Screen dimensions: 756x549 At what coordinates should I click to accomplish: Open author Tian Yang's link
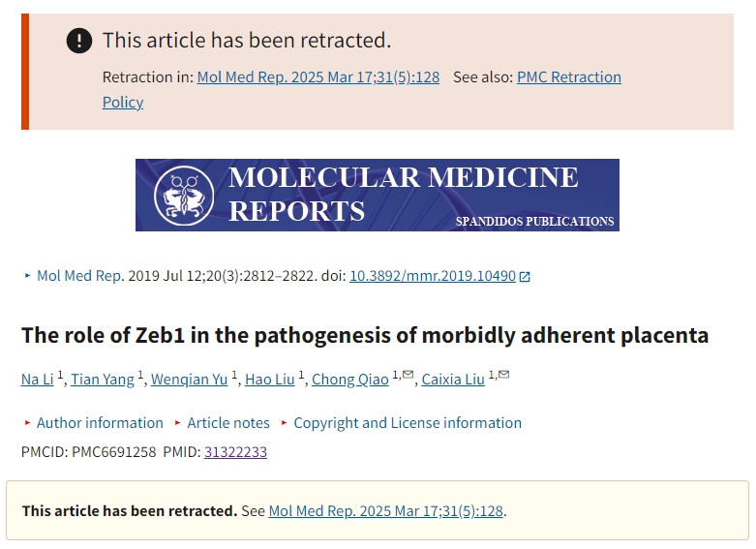(x=103, y=380)
